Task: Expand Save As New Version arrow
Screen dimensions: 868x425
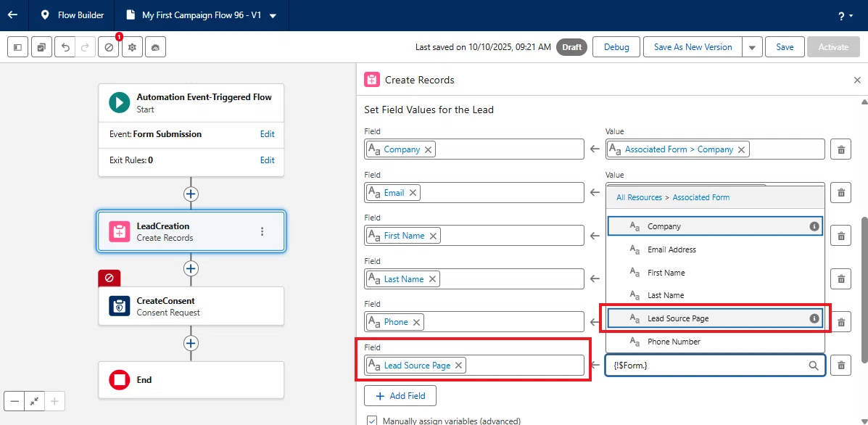Action: coord(752,47)
